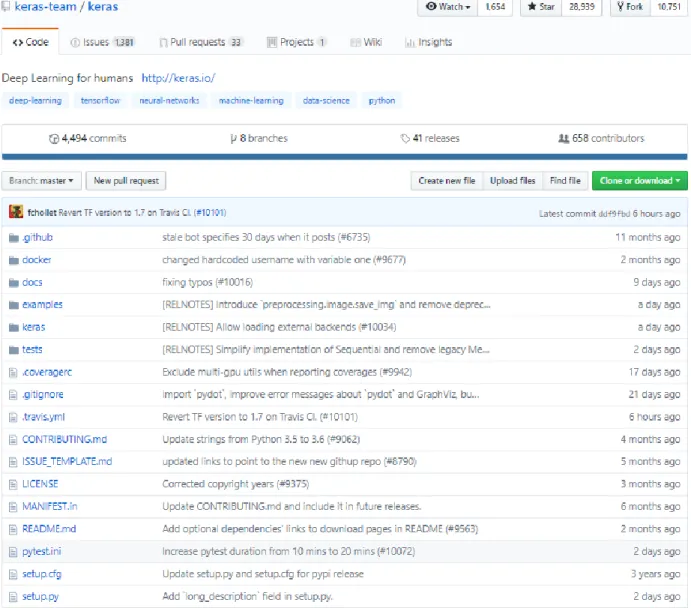691x608 pixels.
Task: Open the http://keras.io/ link
Action: click(x=178, y=78)
